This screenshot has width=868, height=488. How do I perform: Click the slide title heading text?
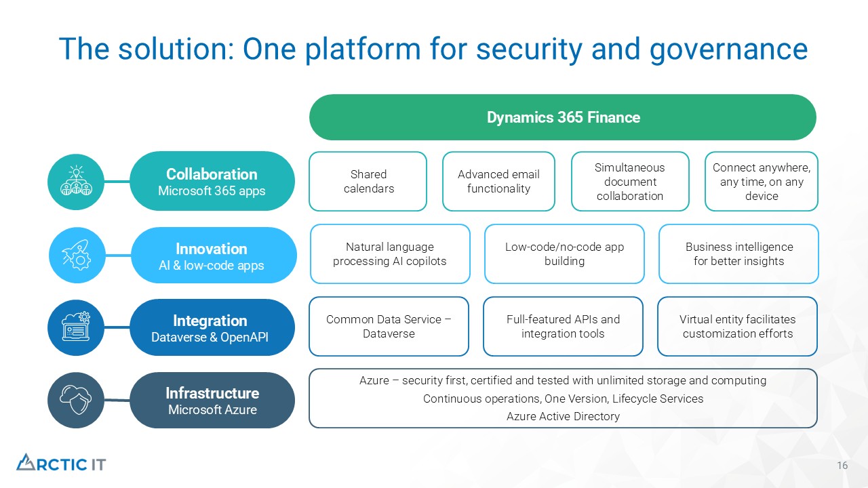tap(433, 49)
